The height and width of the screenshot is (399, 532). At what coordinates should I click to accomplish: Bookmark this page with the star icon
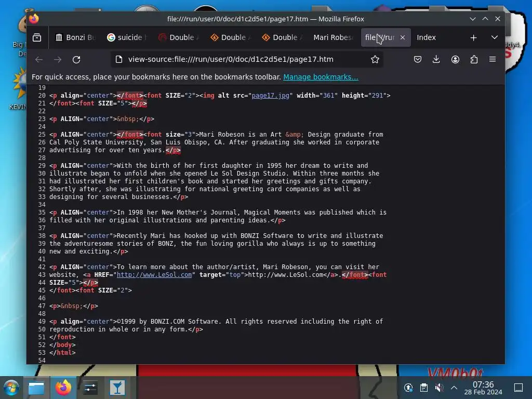pos(375,60)
